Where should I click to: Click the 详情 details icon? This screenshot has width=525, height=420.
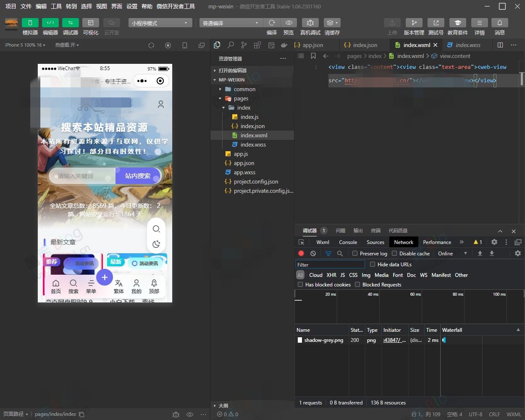(x=479, y=23)
